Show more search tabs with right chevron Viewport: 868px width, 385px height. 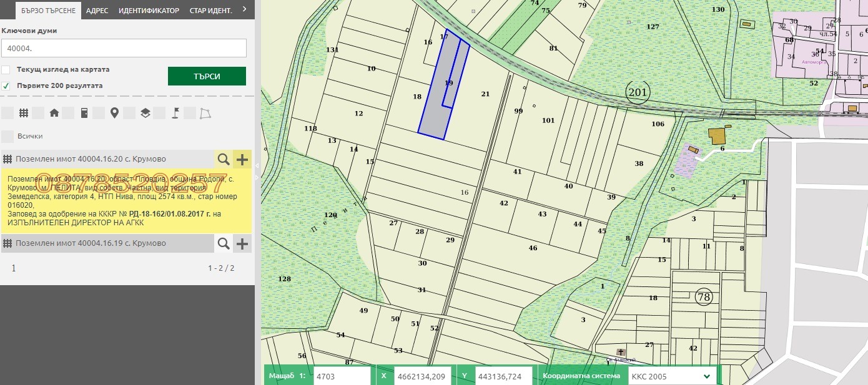coord(244,9)
